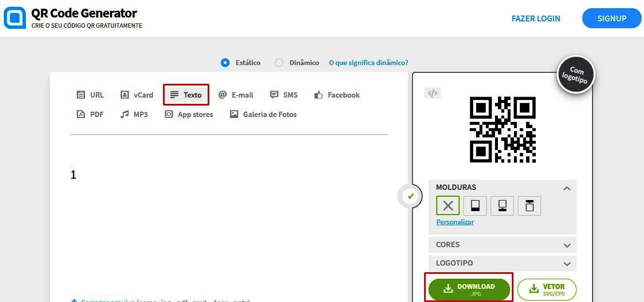Collapse the Molduras section

[x=566, y=188]
